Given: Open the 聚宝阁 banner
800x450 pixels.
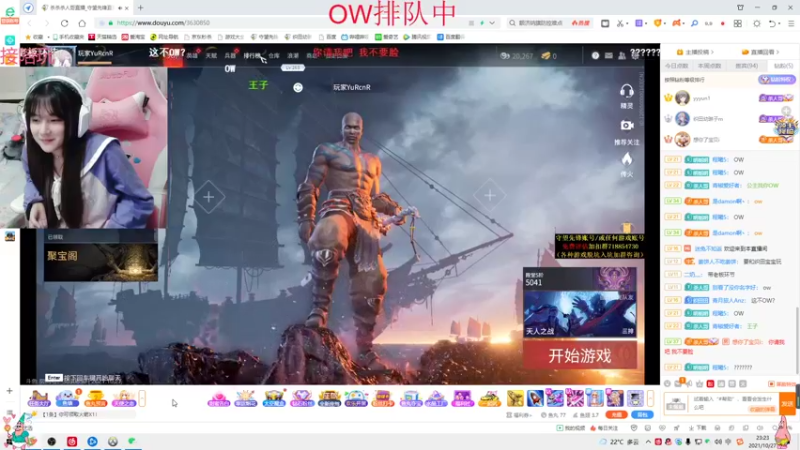Looking at the screenshot, I should [x=101, y=262].
